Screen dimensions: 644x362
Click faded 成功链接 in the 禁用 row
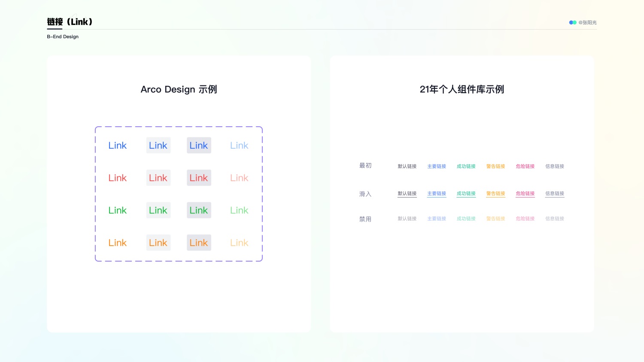[x=466, y=219]
